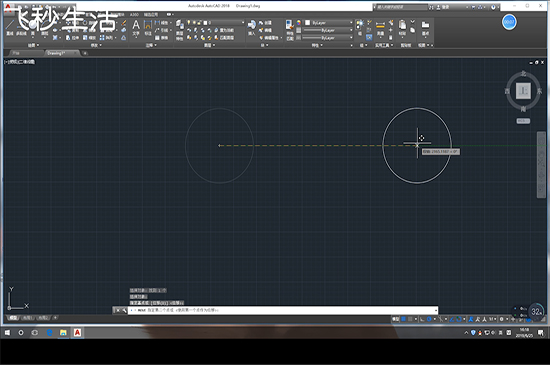Open the A360 ribbon tab

134,15
